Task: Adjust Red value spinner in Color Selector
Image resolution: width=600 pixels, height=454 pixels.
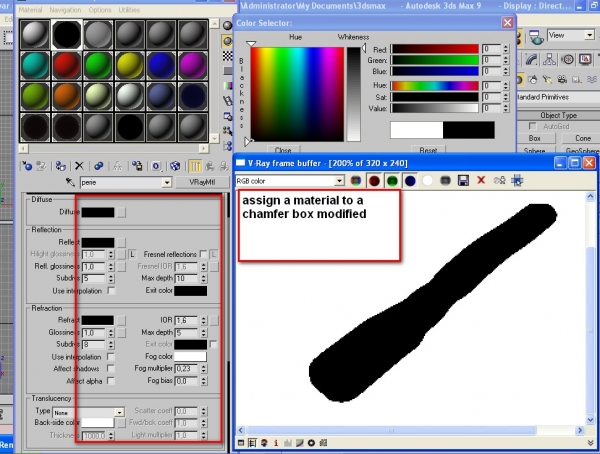Action: point(506,49)
